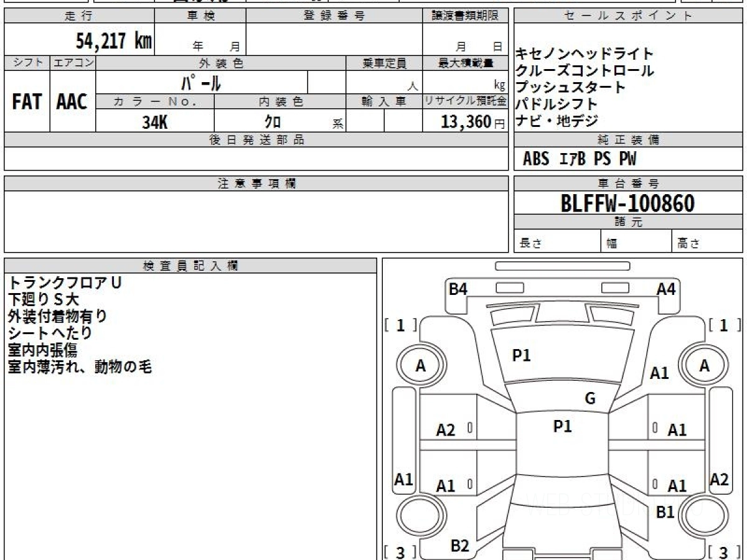Click the プッシュスタート entry
Viewport: 747px width, 560px height.
coord(570,88)
